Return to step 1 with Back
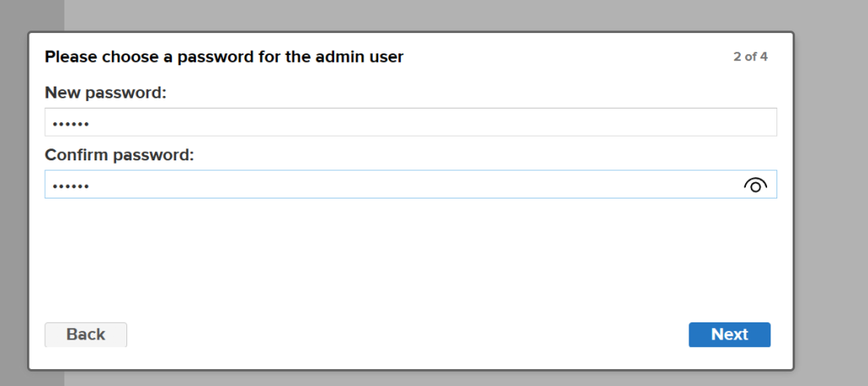The width and height of the screenshot is (868, 386). point(86,334)
